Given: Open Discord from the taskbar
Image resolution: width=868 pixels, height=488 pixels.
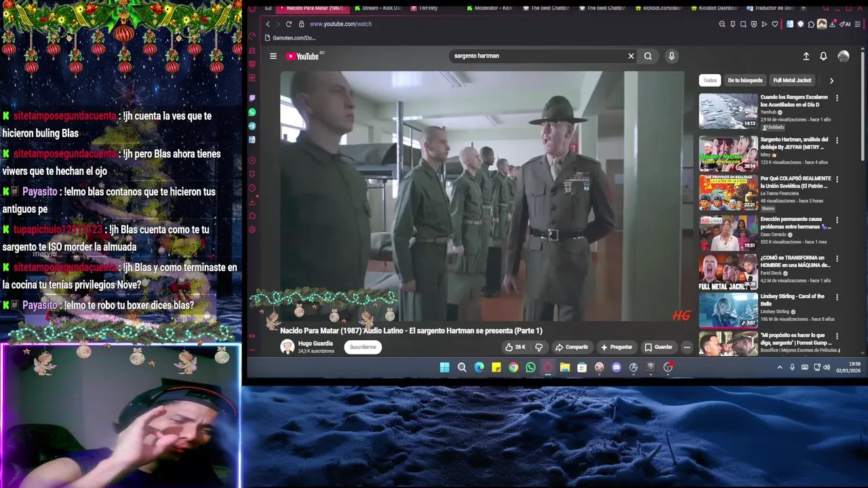Looking at the screenshot, I should (x=616, y=367).
